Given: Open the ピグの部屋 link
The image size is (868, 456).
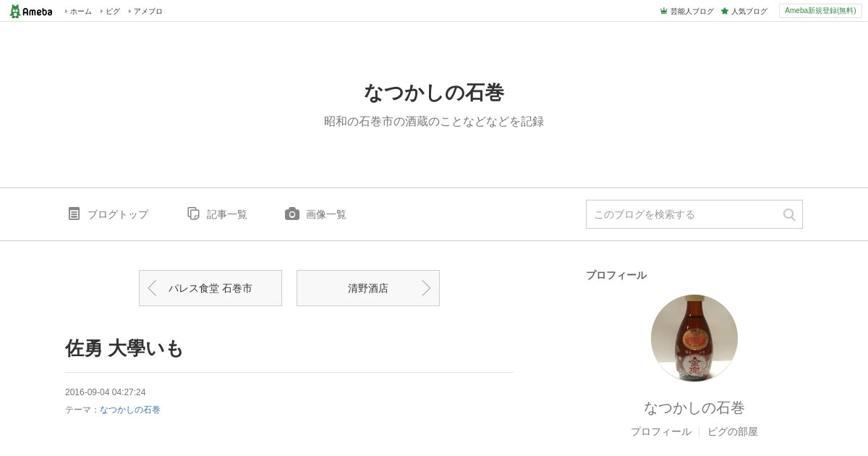Looking at the screenshot, I should 733,431.
